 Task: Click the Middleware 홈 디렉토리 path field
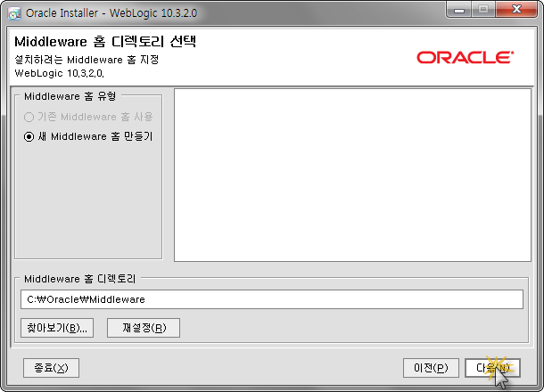pos(272,299)
